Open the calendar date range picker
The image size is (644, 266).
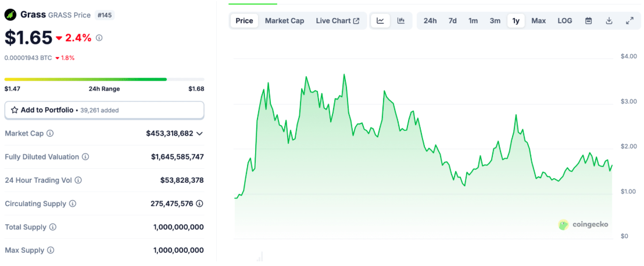point(588,21)
